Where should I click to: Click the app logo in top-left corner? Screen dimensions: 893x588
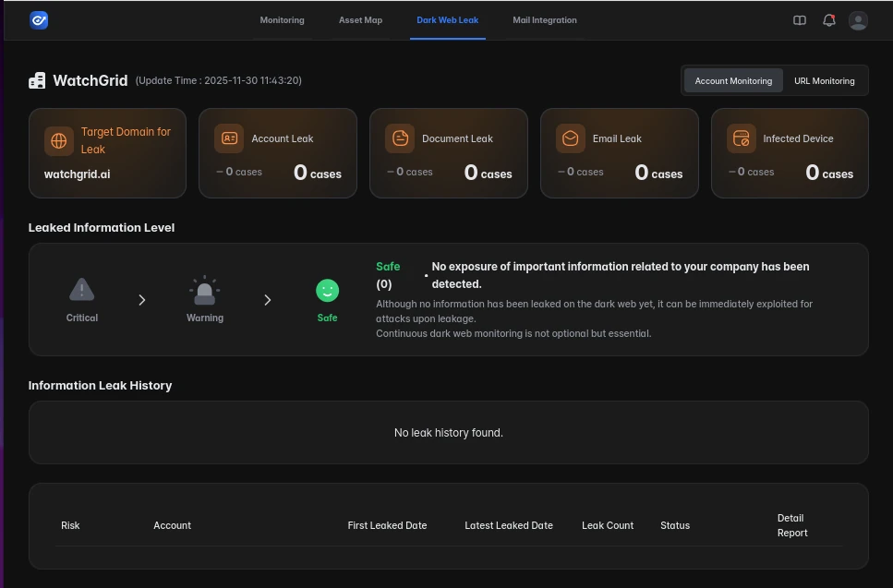pyautogui.click(x=39, y=20)
